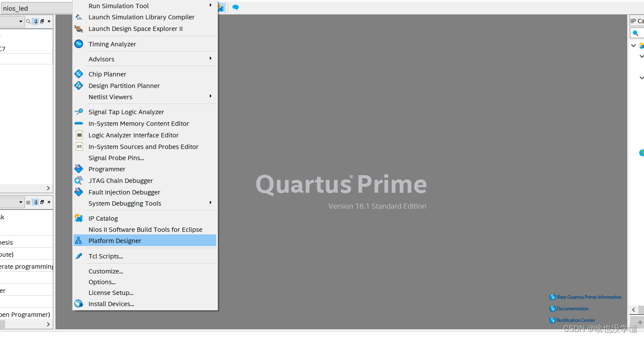This screenshot has height=337, width=644.
Task: Click the Design Partition Planner icon
Action: pyautogui.click(x=79, y=85)
